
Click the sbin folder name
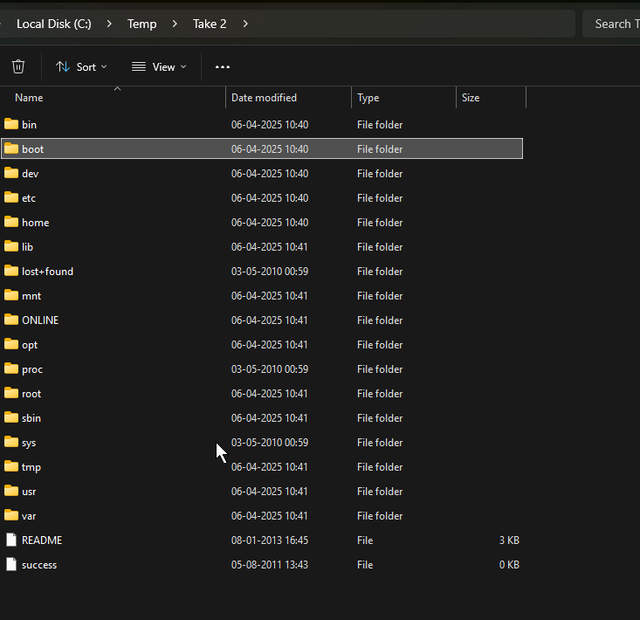(x=31, y=418)
